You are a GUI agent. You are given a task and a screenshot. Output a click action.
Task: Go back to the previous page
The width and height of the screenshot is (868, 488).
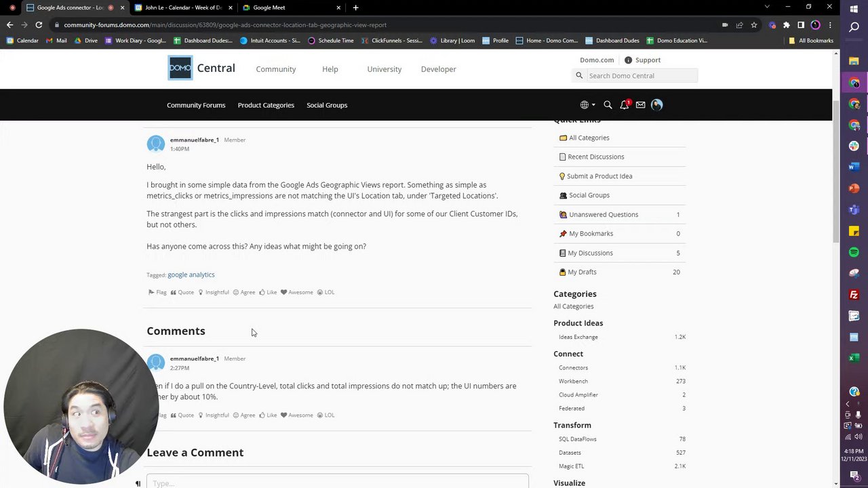9,25
